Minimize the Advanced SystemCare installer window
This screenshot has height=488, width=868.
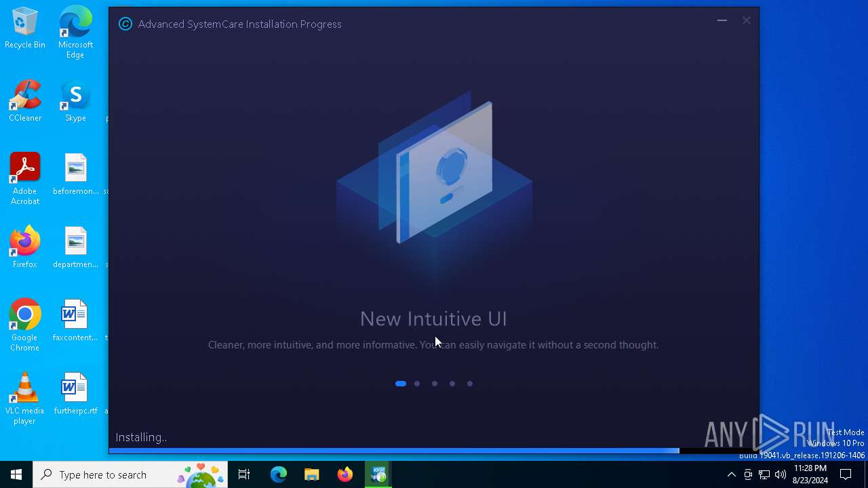click(x=722, y=21)
